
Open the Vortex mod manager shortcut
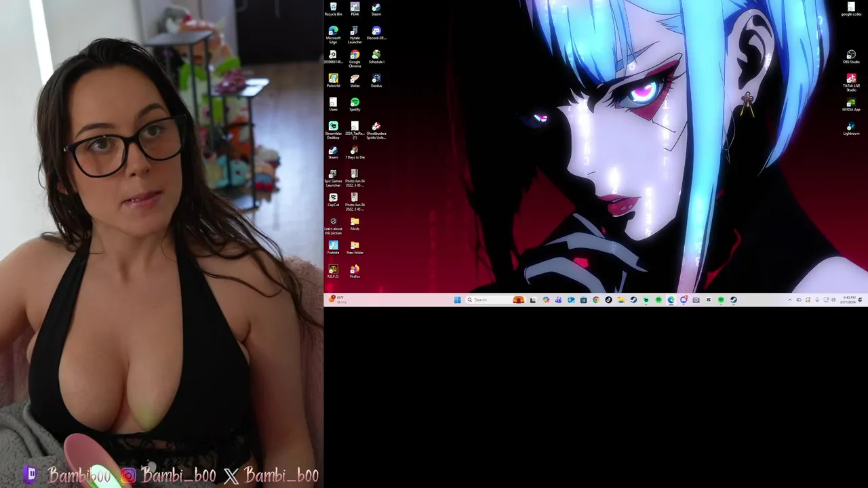[x=355, y=81]
